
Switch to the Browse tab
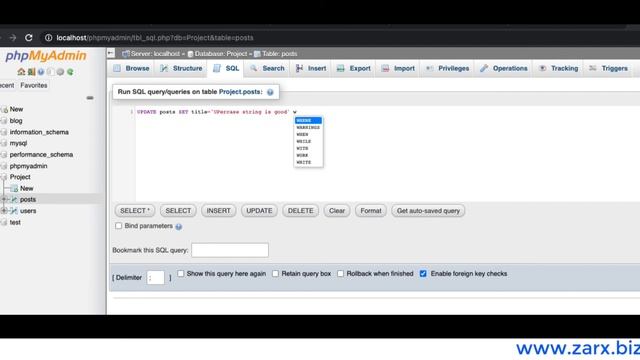click(x=131, y=69)
